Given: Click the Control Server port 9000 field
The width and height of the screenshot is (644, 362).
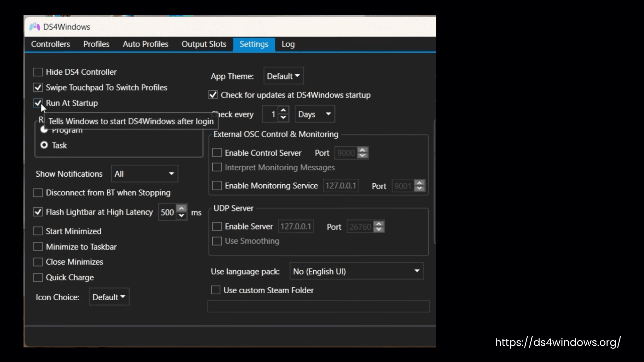Looking at the screenshot, I should pos(346,153).
